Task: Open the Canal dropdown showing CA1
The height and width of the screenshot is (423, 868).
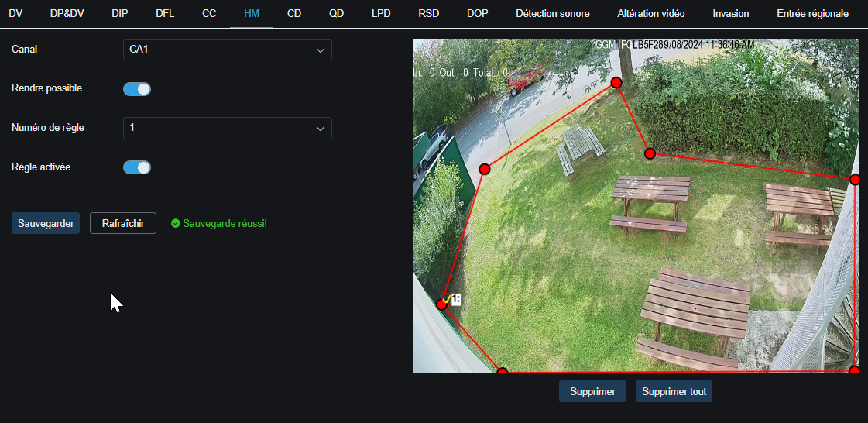Action: (228, 50)
